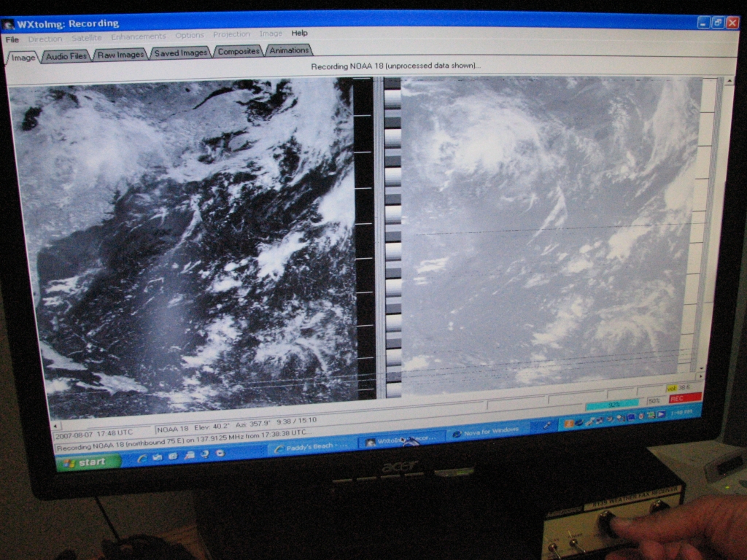
Task: Click the vertical scrollbar down arrow
Action: 701,368
